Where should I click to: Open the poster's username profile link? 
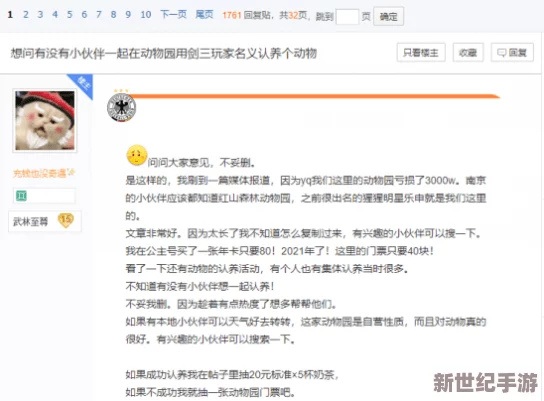[x=44, y=173]
